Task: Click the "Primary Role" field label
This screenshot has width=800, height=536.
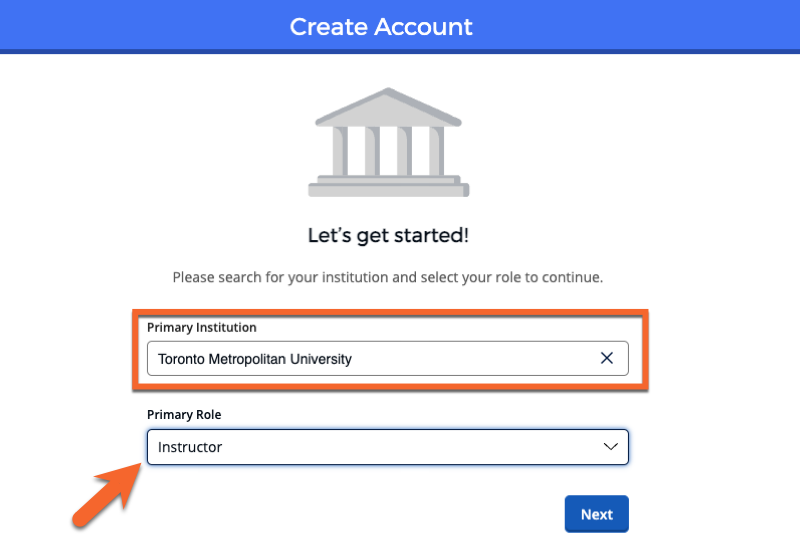Action: pyautogui.click(x=183, y=414)
